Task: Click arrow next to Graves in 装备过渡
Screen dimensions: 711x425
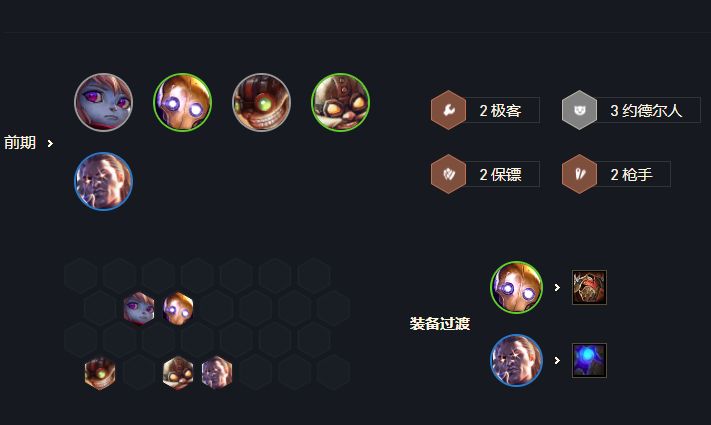Action: point(557,361)
